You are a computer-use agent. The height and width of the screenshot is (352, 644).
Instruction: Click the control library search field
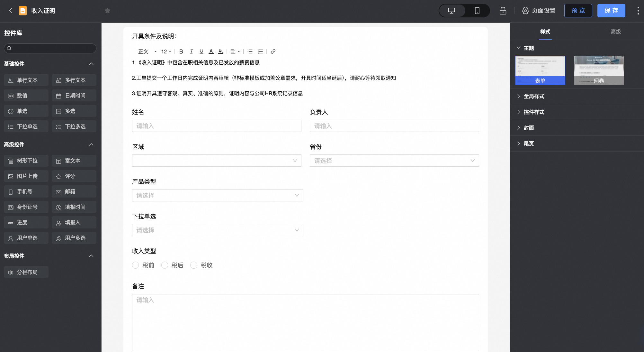50,48
